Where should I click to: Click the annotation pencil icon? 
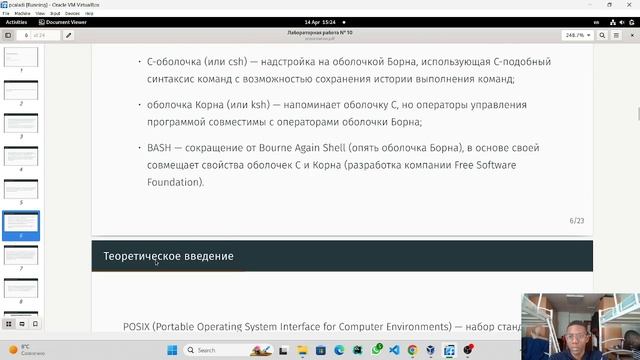point(69,36)
